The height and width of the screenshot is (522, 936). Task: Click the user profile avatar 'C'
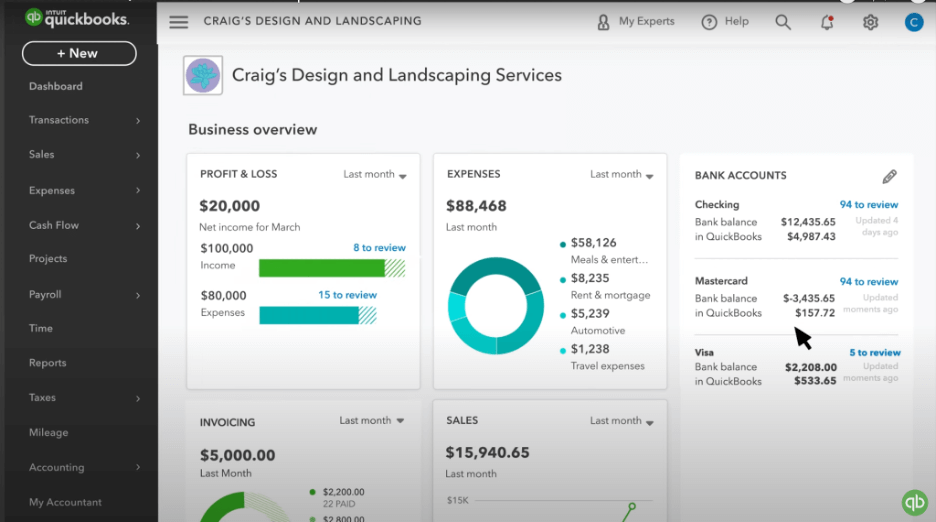click(x=914, y=22)
